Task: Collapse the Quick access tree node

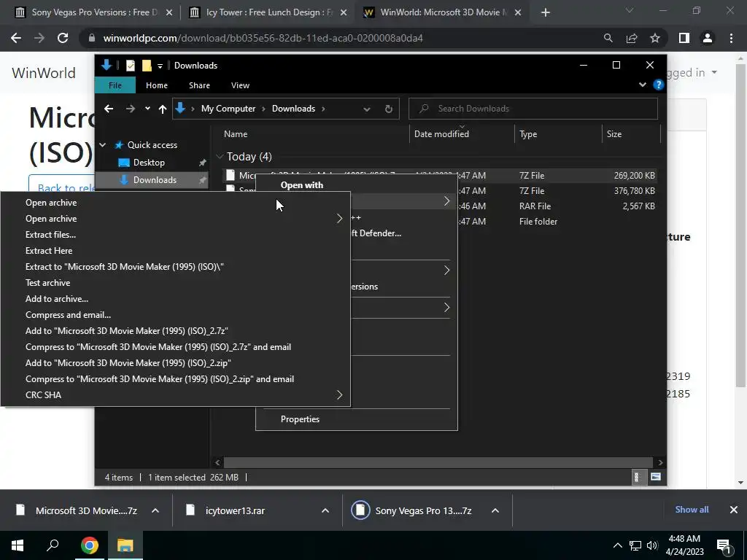Action: coord(102,145)
